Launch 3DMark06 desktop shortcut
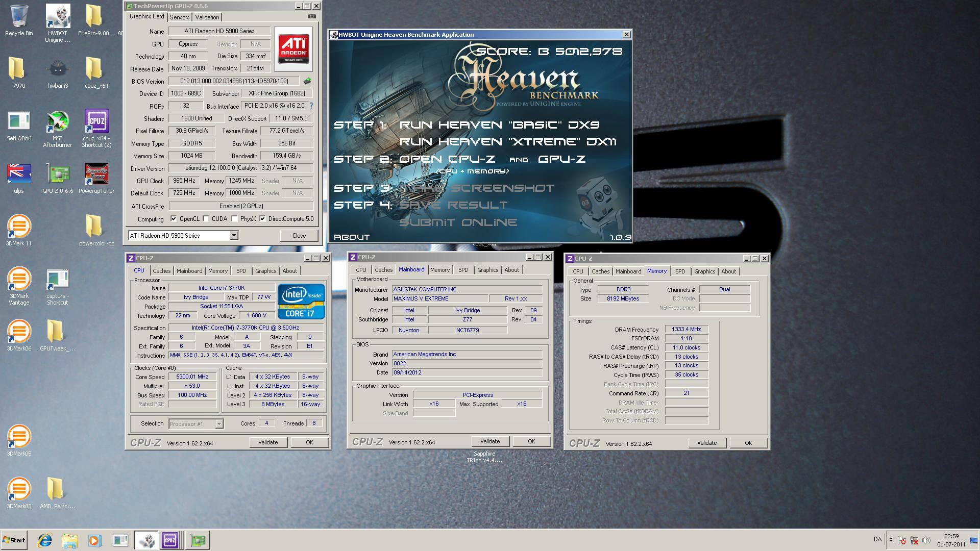The width and height of the screenshot is (980, 551). click(19, 336)
